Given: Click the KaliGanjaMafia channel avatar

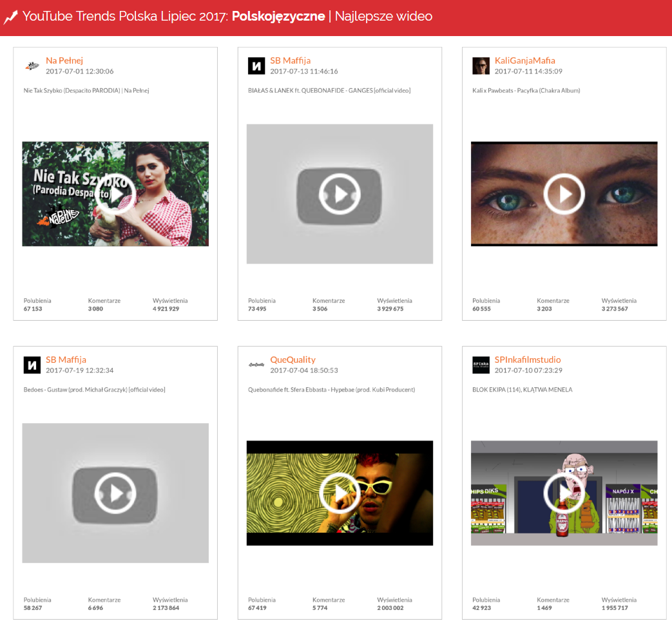Looking at the screenshot, I should (481, 66).
